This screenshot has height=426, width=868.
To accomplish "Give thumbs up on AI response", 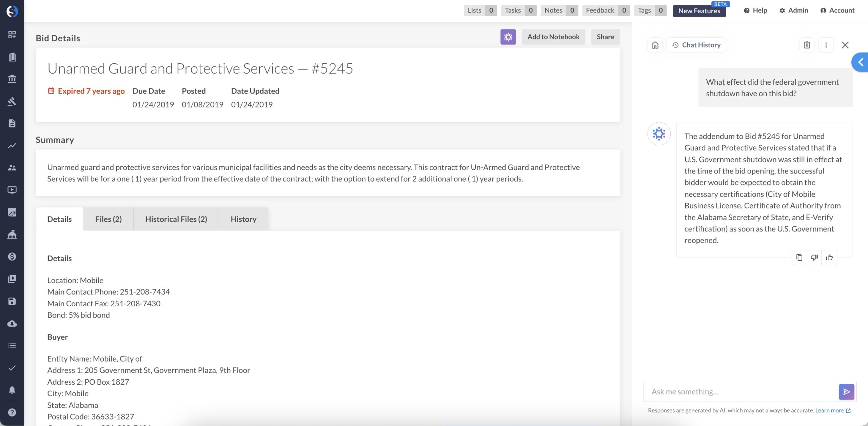I will (829, 258).
